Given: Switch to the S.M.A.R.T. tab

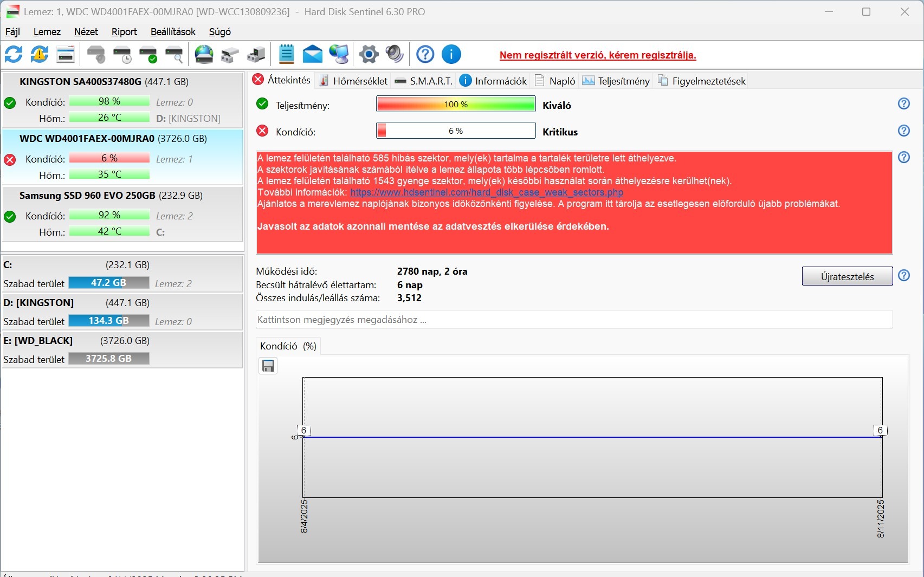Looking at the screenshot, I should (x=424, y=81).
